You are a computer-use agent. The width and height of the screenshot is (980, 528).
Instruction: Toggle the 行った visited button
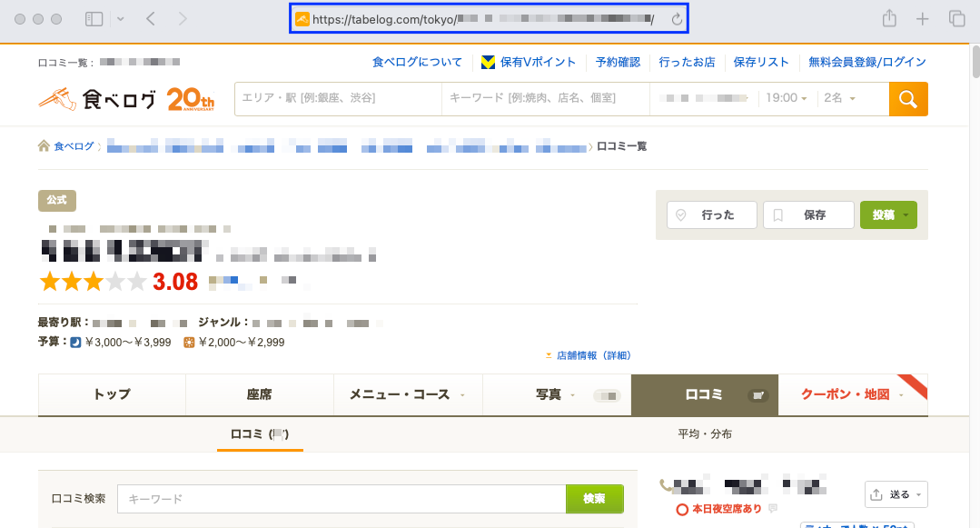(713, 215)
